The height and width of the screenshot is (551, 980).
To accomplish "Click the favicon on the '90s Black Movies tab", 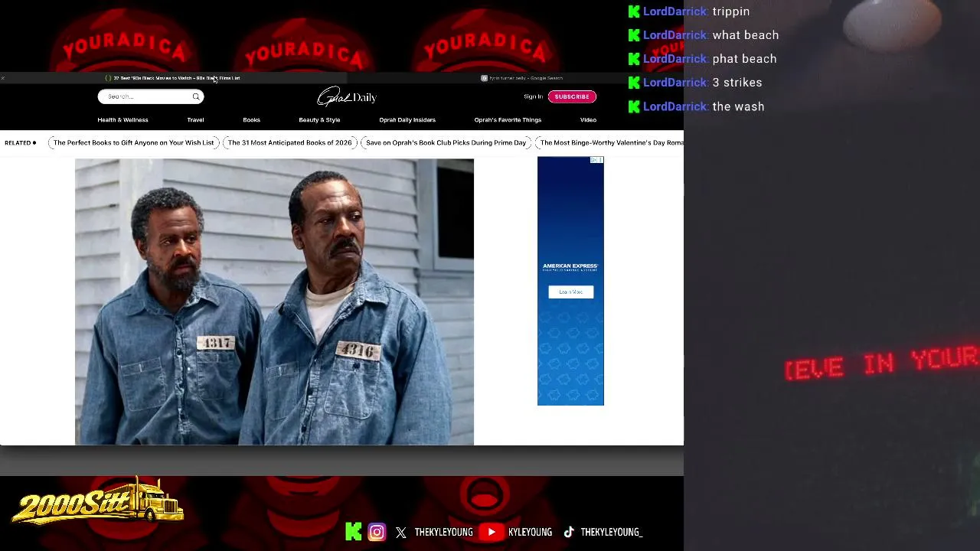I will (108, 78).
